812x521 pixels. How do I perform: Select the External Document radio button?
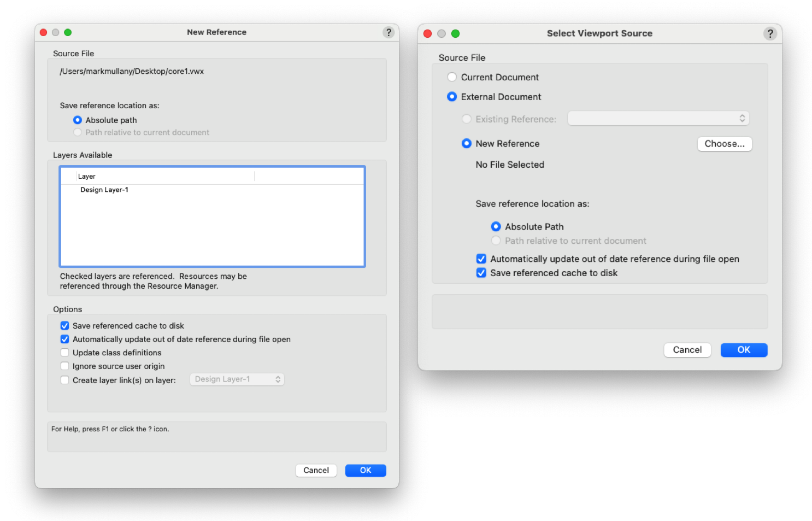452,96
